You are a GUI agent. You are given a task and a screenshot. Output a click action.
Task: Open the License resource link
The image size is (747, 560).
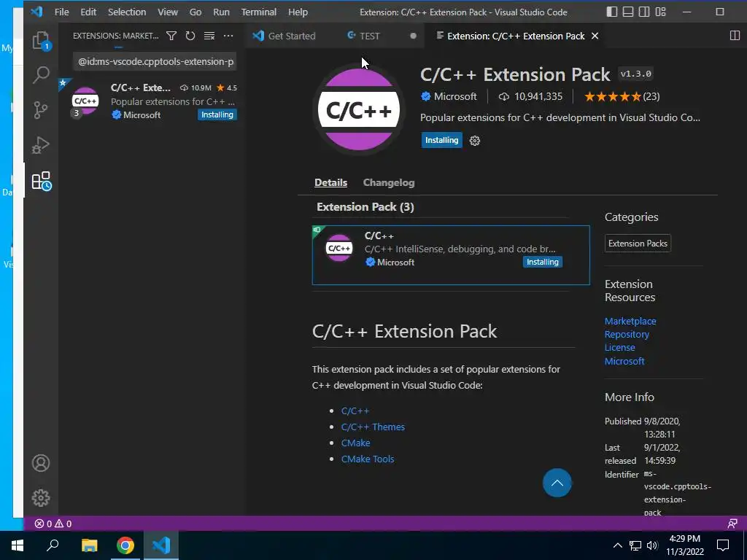click(x=620, y=348)
